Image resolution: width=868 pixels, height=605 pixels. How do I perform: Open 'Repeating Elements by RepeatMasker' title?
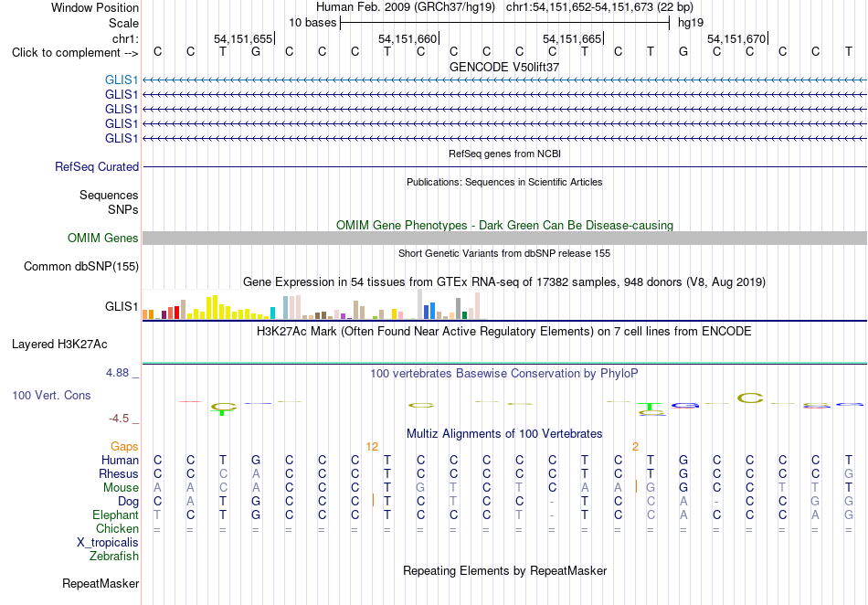click(504, 570)
